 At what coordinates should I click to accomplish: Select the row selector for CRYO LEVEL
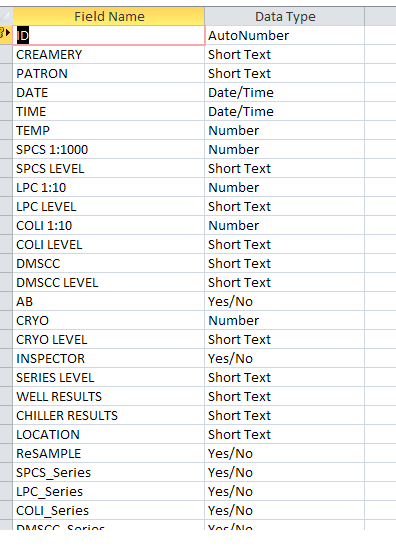pos(6,340)
